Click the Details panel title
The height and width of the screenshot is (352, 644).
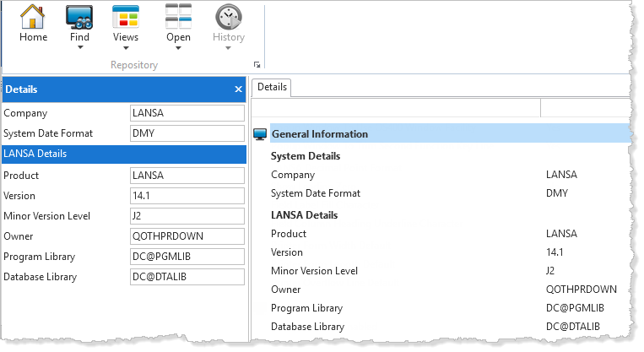pyautogui.click(x=21, y=89)
